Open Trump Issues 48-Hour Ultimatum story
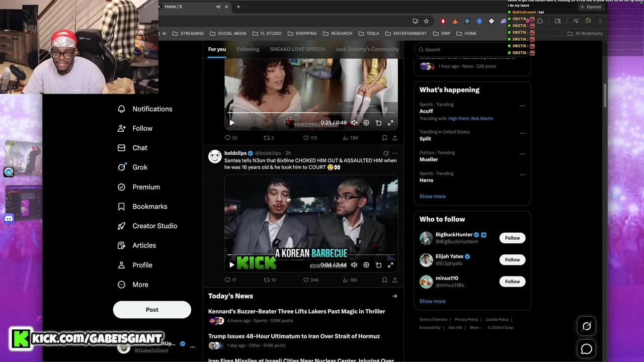The image size is (644, 362). 294,336
